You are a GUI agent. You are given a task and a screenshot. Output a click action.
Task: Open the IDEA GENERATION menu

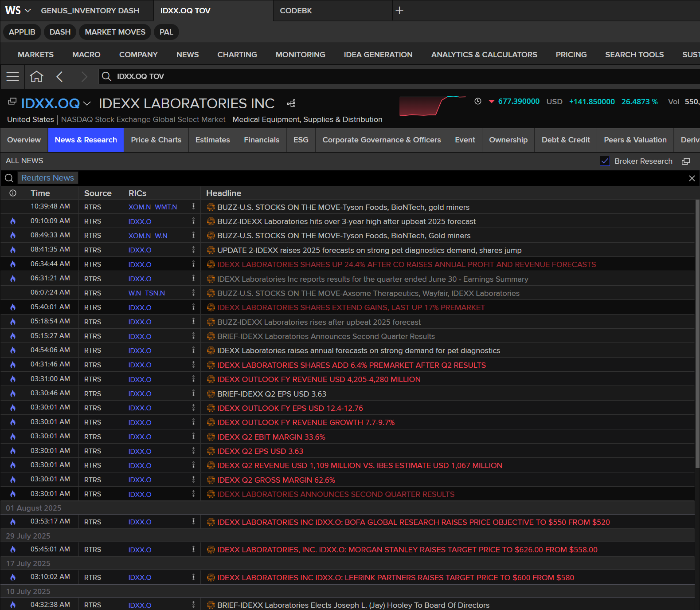coord(378,55)
